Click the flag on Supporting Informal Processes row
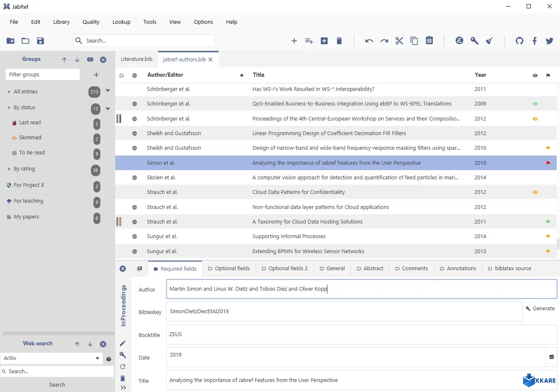The image size is (560, 392). pyautogui.click(x=548, y=236)
